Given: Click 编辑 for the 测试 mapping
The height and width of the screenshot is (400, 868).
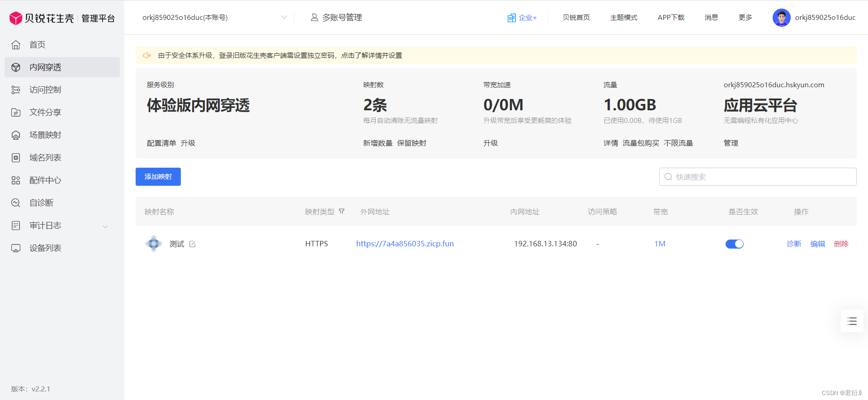Looking at the screenshot, I should [817, 244].
